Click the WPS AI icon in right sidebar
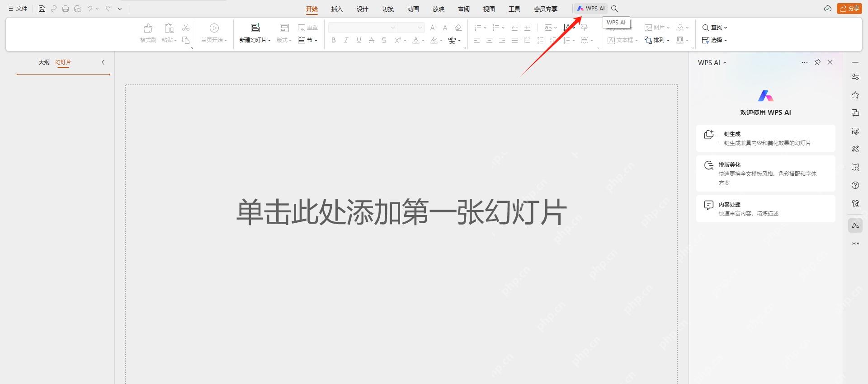868x384 pixels. [855, 225]
